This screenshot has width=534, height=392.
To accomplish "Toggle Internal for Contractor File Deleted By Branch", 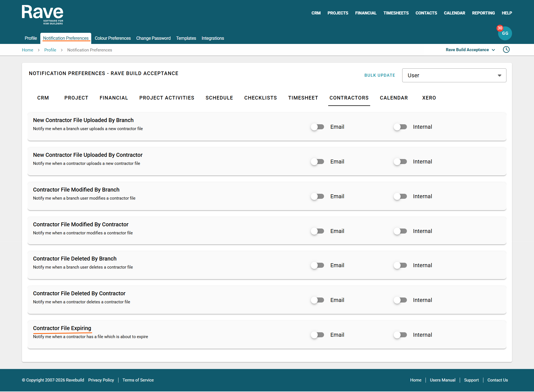I will point(400,265).
